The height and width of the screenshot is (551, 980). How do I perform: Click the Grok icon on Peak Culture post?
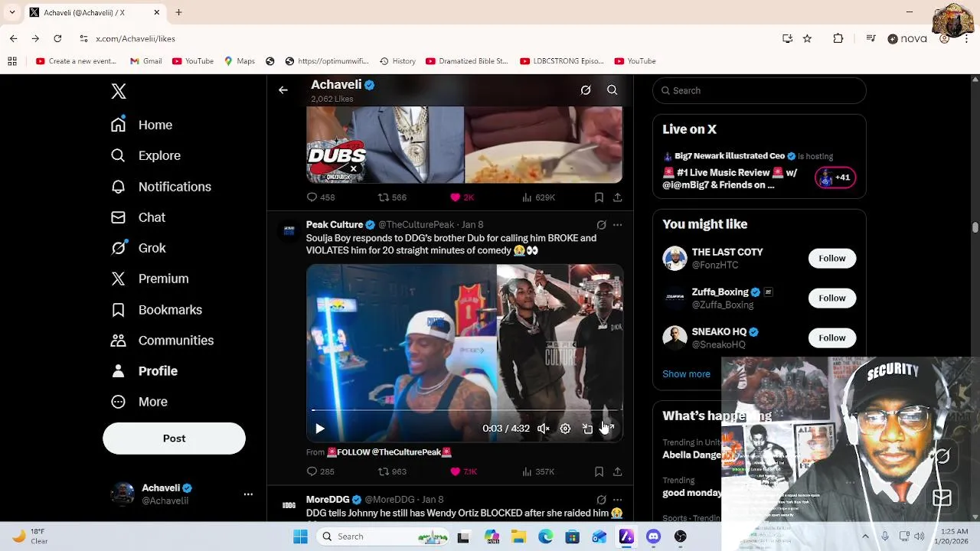pos(601,225)
